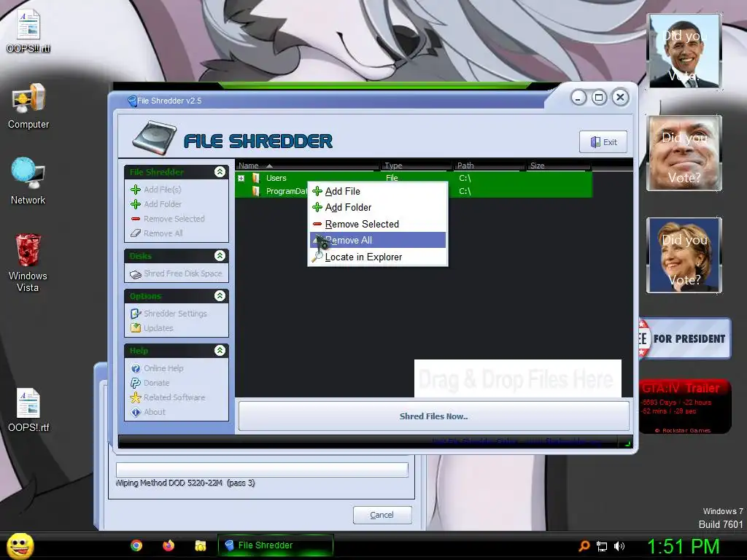Click the About info icon
Viewport: 747px width, 560px height.
pyautogui.click(x=136, y=412)
